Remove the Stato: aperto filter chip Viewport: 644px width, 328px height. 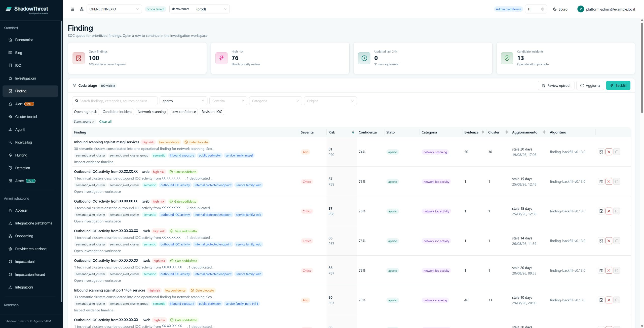(93, 122)
